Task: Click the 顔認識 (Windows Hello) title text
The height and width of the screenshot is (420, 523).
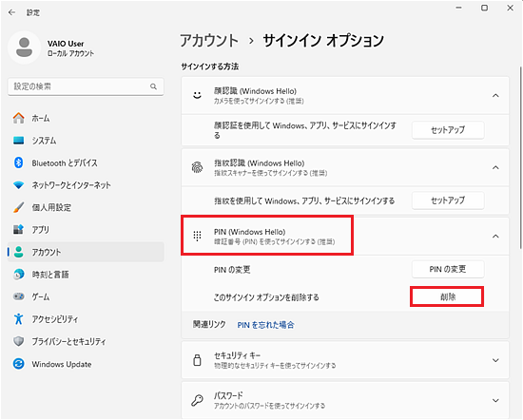Action: pos(255,91)
